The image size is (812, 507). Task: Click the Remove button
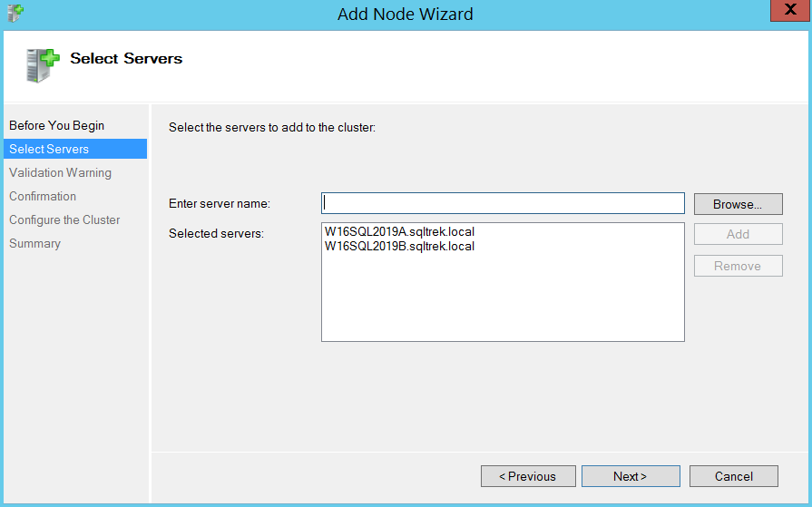(x=738, y=266)
